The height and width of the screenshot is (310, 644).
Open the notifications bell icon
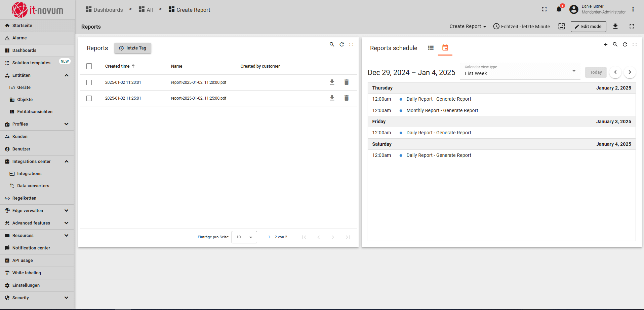pyautogui.click(x=559, y=9)
